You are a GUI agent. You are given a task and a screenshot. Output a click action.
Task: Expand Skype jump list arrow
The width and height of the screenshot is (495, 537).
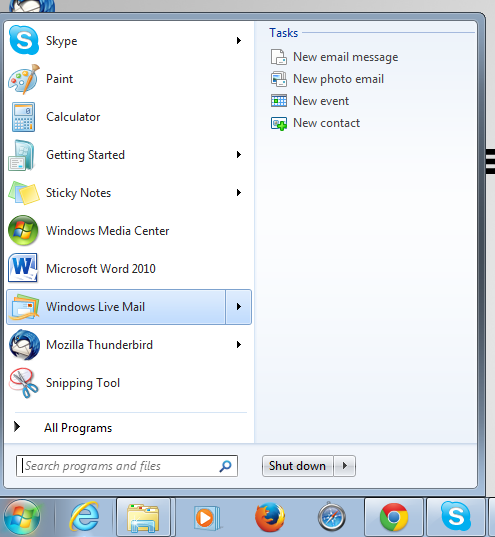point(239,41)
